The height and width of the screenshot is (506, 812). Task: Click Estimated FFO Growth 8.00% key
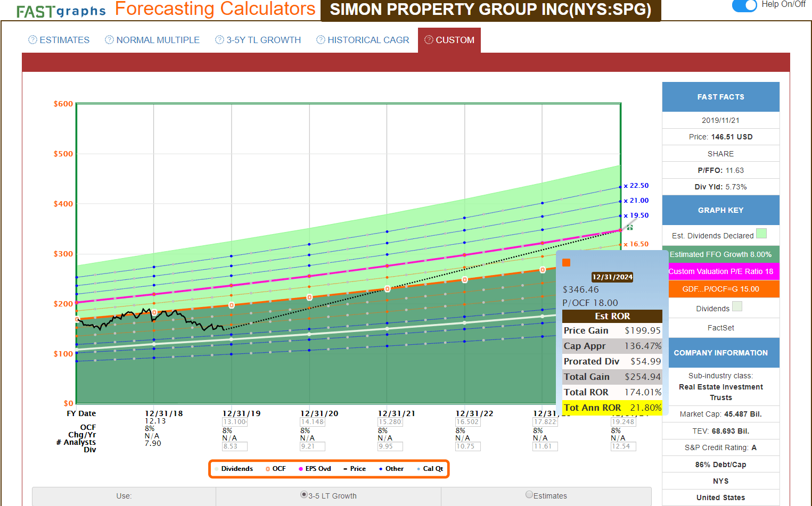point(721,254)
